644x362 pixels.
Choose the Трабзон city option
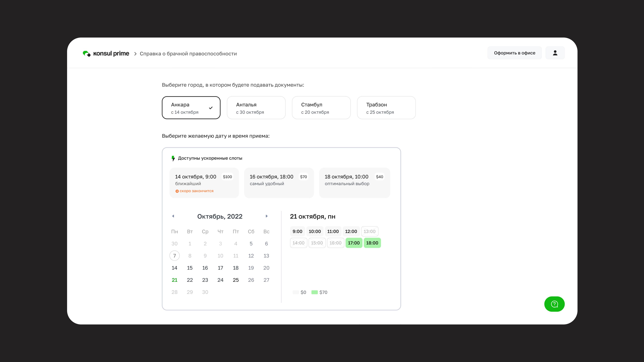tap(386, 108)
